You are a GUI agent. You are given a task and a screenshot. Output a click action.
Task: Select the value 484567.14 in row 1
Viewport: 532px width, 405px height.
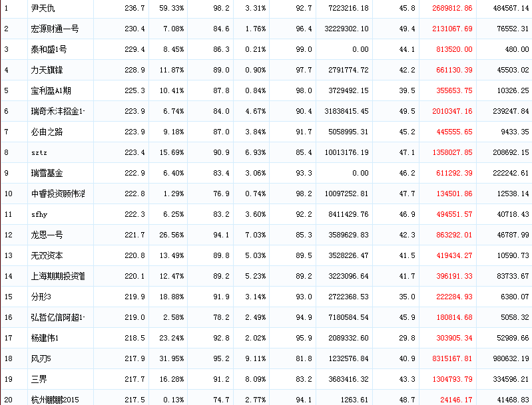click(511, 8)
